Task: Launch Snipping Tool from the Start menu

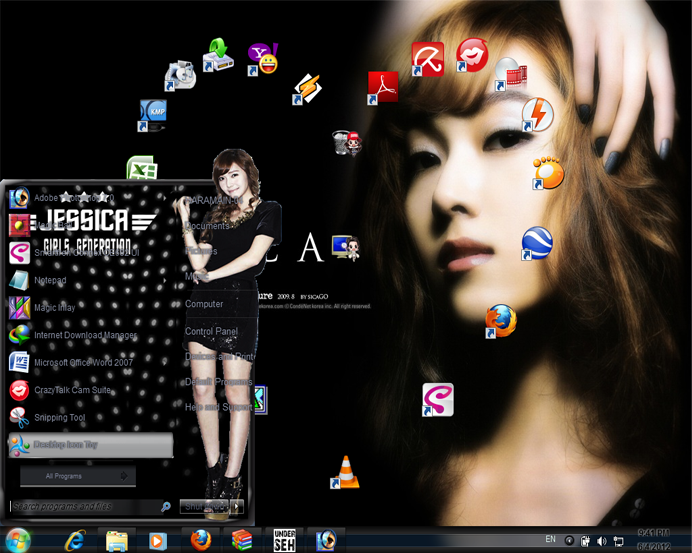Action: pos(88,418)
